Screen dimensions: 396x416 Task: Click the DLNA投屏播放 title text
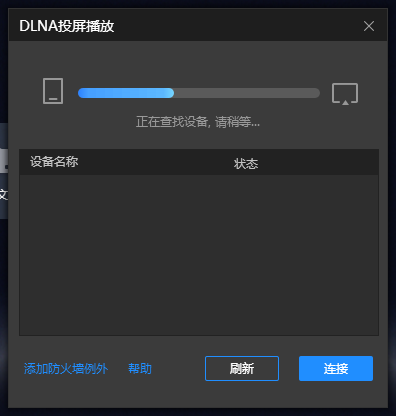(x=67, y=26)
